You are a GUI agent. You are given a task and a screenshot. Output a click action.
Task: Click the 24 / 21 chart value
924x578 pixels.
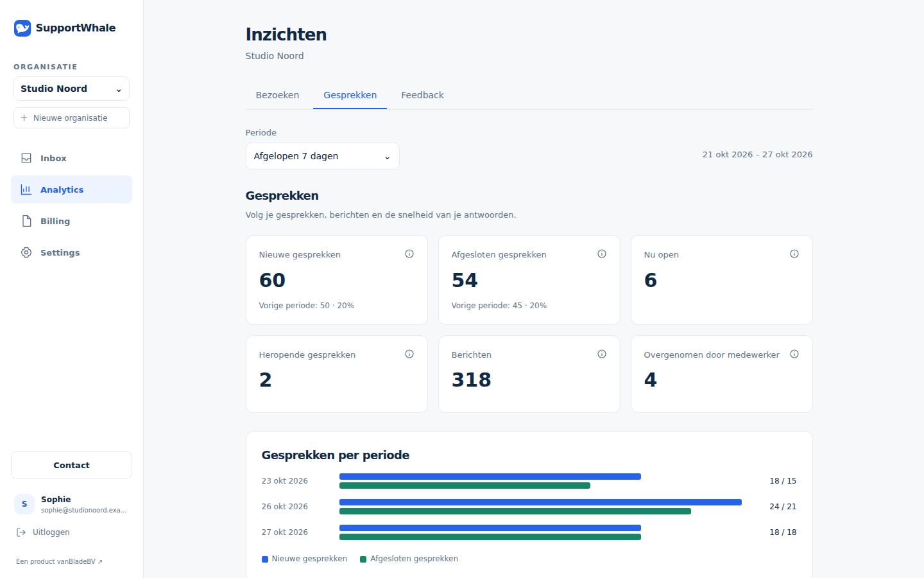point(783,506)
